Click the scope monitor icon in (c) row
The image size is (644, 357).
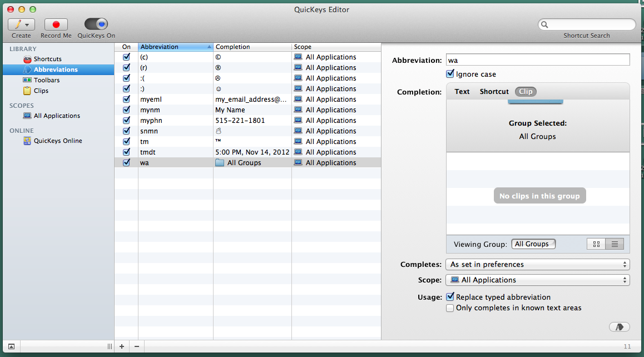point(298,57)
